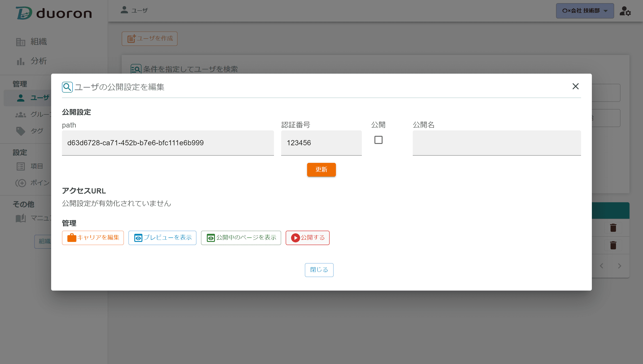Click the 分析 bar chart icon

pos(21,61)
